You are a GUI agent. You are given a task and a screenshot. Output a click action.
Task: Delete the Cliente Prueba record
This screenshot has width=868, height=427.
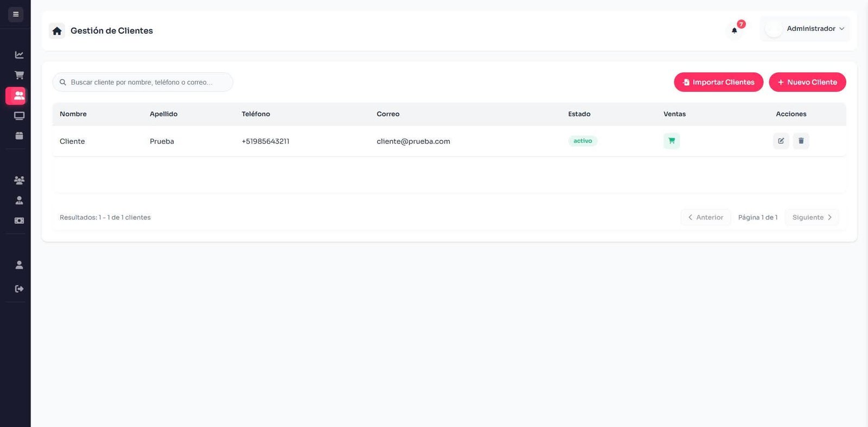pos(801,141)
